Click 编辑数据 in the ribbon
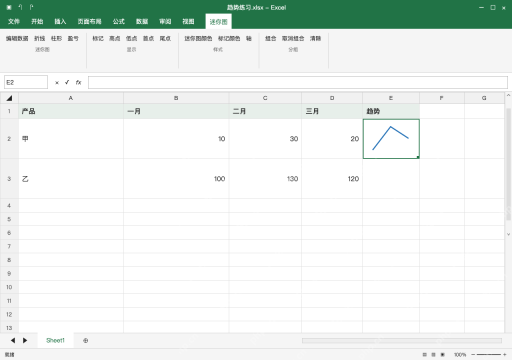The image size is (512, 360). [x=17, y=39]
